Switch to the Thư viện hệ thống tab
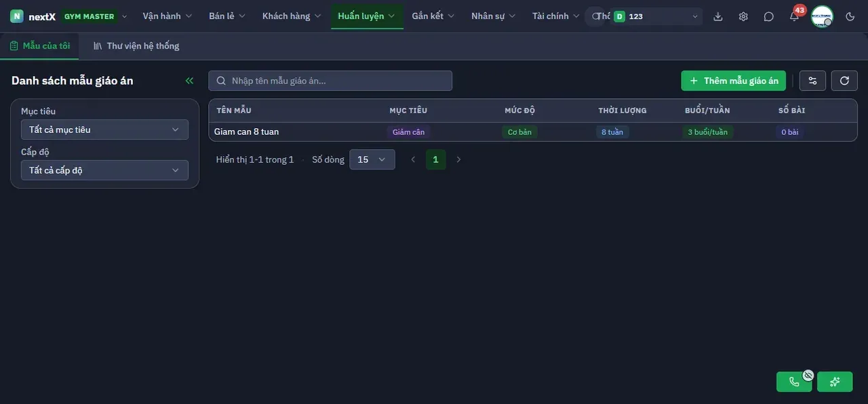This screenshot has height=404, width=868. [136, 46]
